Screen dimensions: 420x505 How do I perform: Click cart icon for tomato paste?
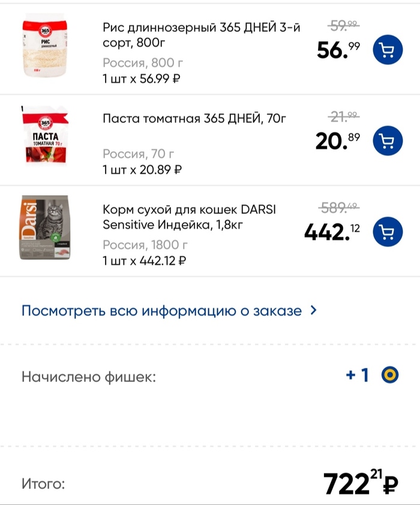pyautogui.click(x=387, y=141)
